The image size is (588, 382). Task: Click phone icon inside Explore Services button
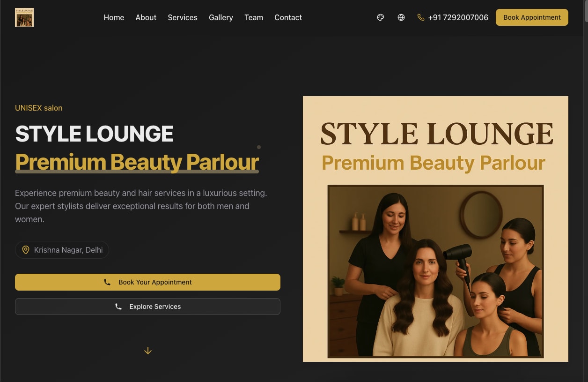pos(118,307)
